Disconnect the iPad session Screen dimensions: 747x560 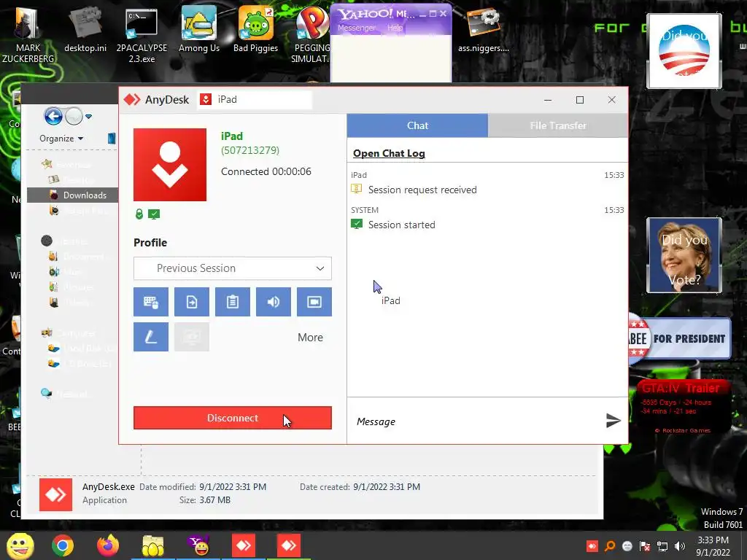233,418
